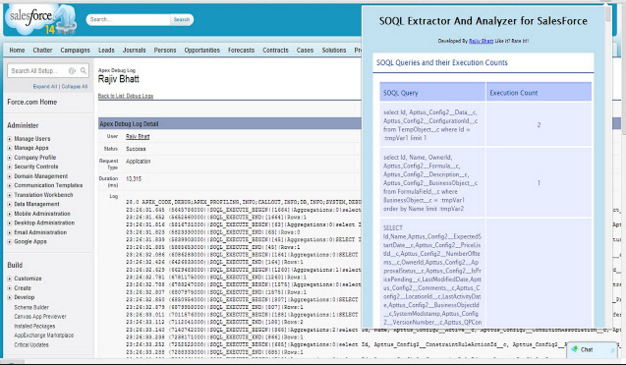Click execution count value 2

pos(539,125)
